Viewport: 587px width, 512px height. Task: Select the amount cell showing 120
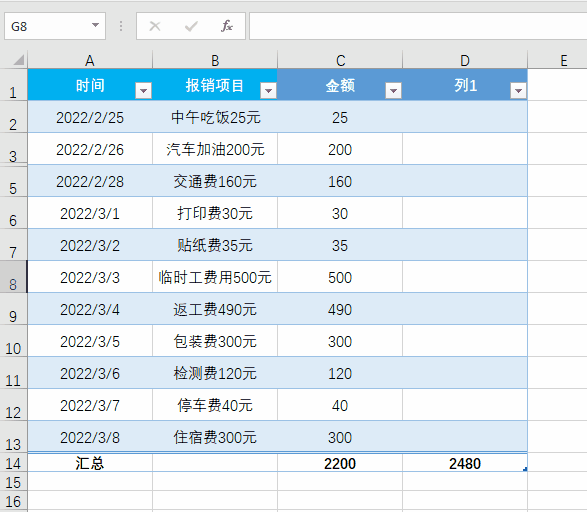(x=340, y=373)
